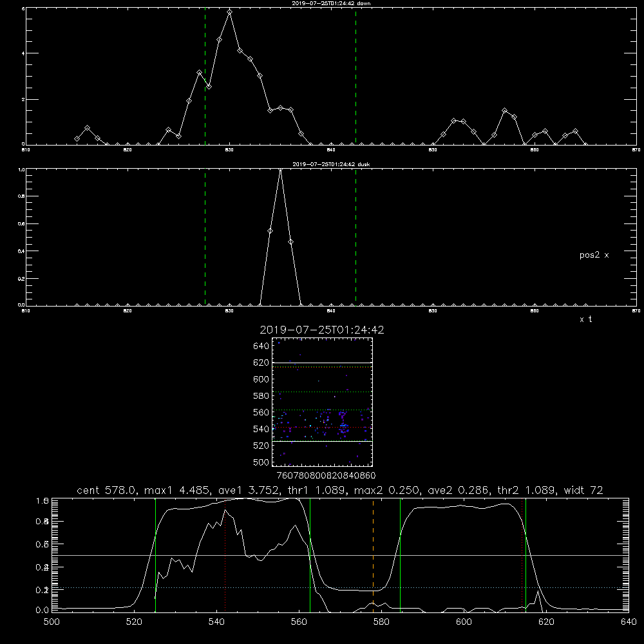The image size is (644, 644).
Task: Click y-axis label 640 of the scatter image
Action: [x=261, y=346]
